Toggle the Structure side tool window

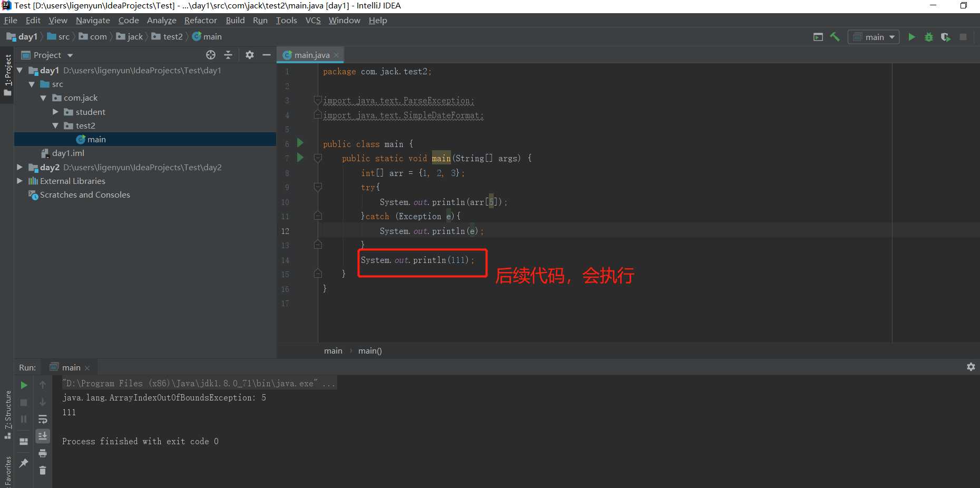[7, 414]
